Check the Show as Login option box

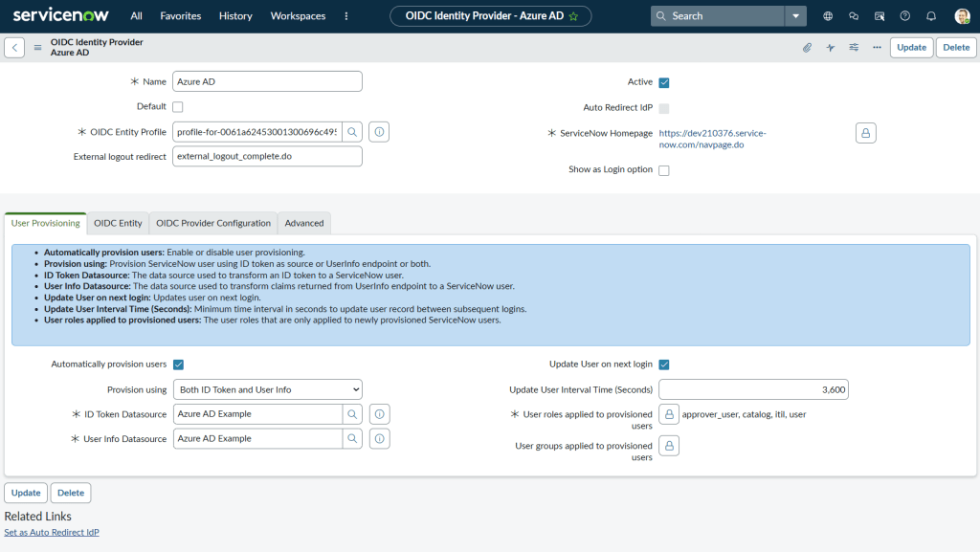(x=664, y=170)
